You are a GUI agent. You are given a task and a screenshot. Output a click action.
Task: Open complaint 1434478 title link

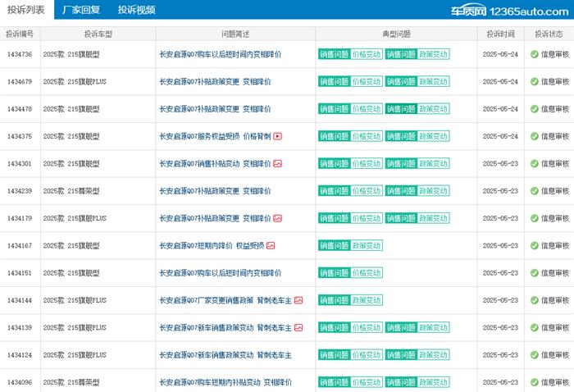coord(215,109)
